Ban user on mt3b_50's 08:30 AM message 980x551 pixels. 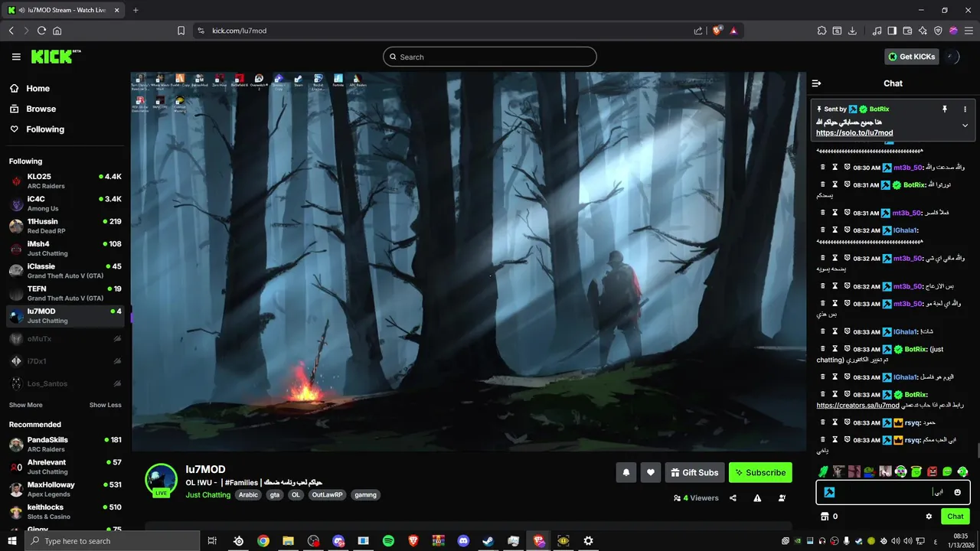848,167
